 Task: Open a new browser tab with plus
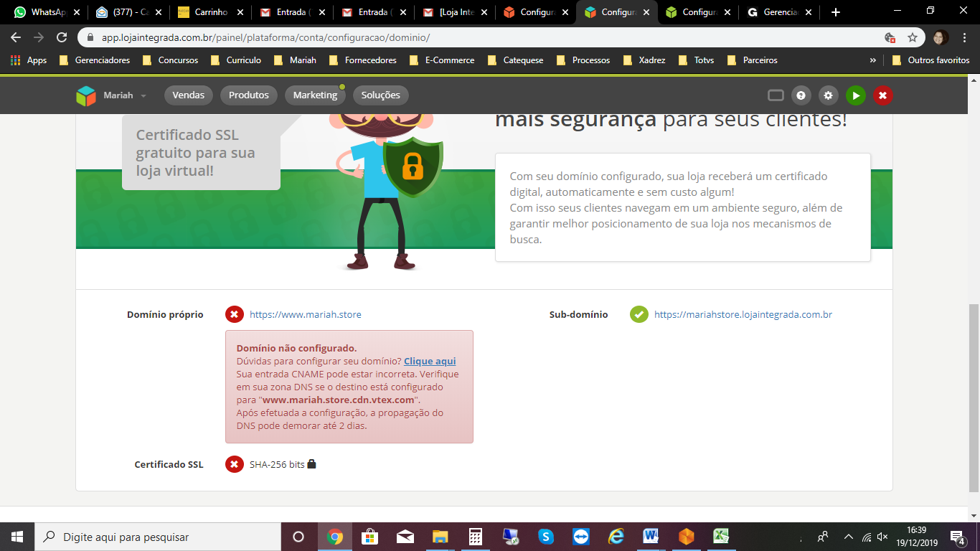(x=835, y=12)
